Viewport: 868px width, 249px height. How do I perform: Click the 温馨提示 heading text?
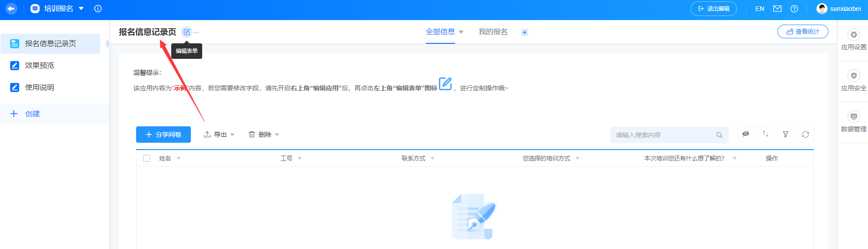[x=148, y=73]
